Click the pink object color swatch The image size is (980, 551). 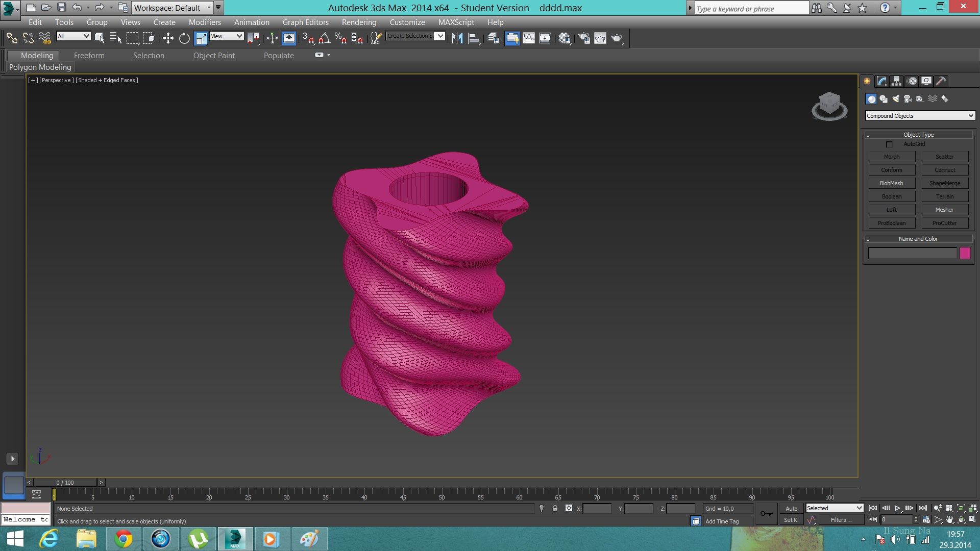click(965, 253)
